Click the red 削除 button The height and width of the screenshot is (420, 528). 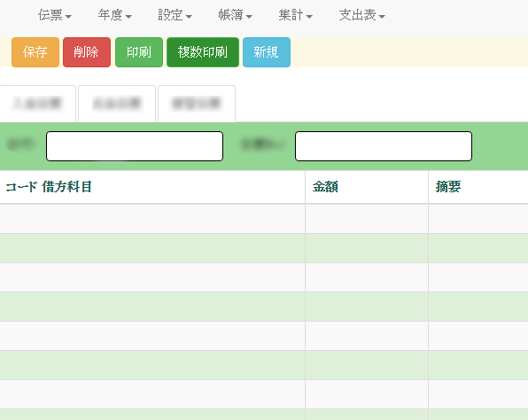(x=87, y=52)
